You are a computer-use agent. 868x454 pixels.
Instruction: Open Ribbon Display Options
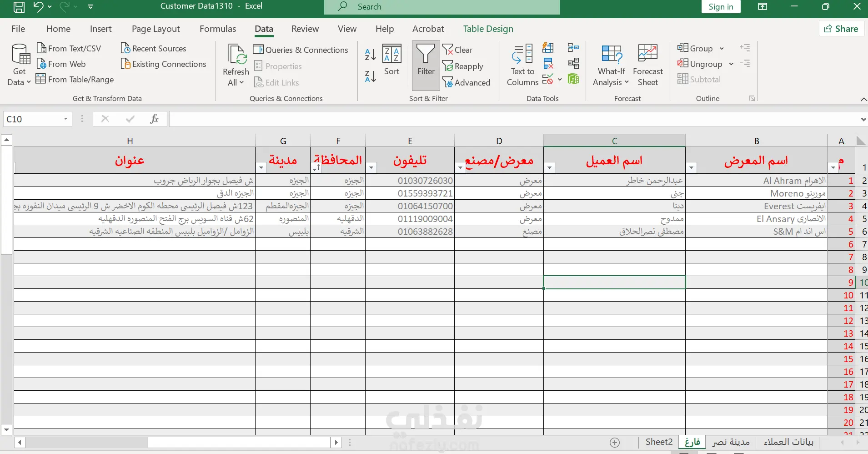pos(763,6)
